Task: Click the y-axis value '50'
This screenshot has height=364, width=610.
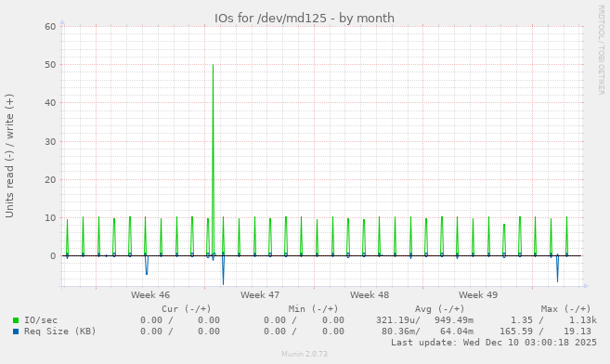Action: [50, 65]
